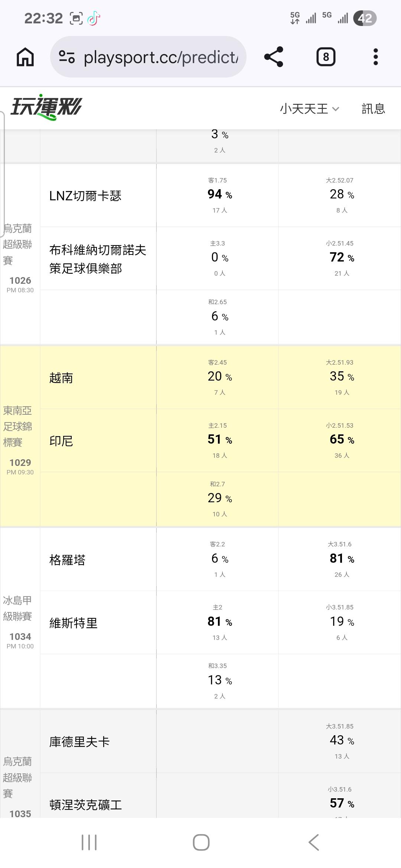Select 印尼 home win 51% cell
401x868 pixels.
tap(218, 440)
